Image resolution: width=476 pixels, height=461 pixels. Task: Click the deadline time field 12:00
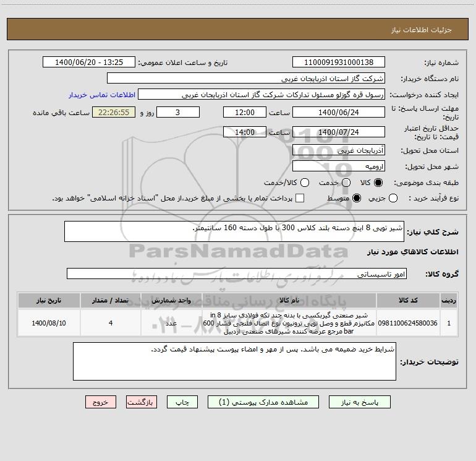245,112
